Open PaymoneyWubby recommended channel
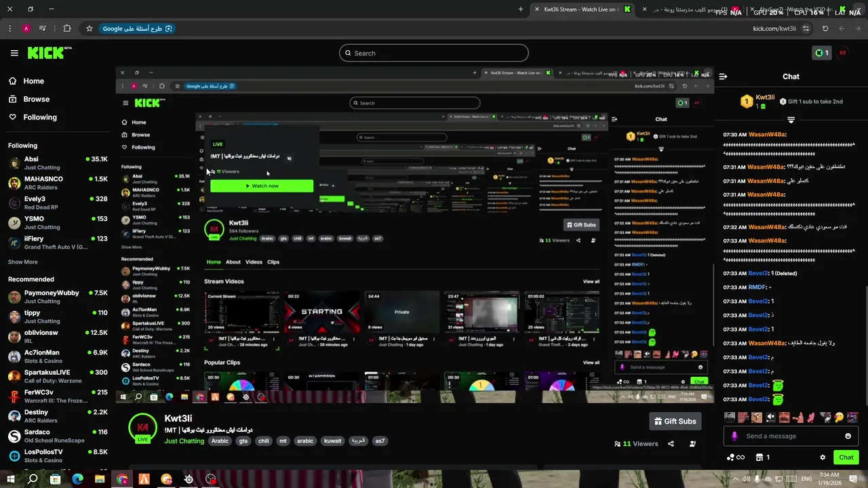Image resolution: width=868 pixels, height=488 pixels. [58, 297]
